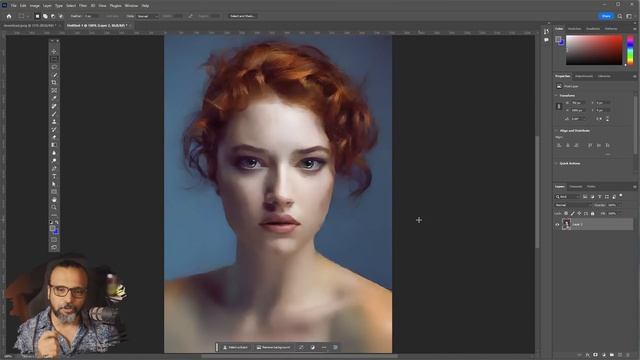Hide Layer 1 with eye icon

[557, 224]
